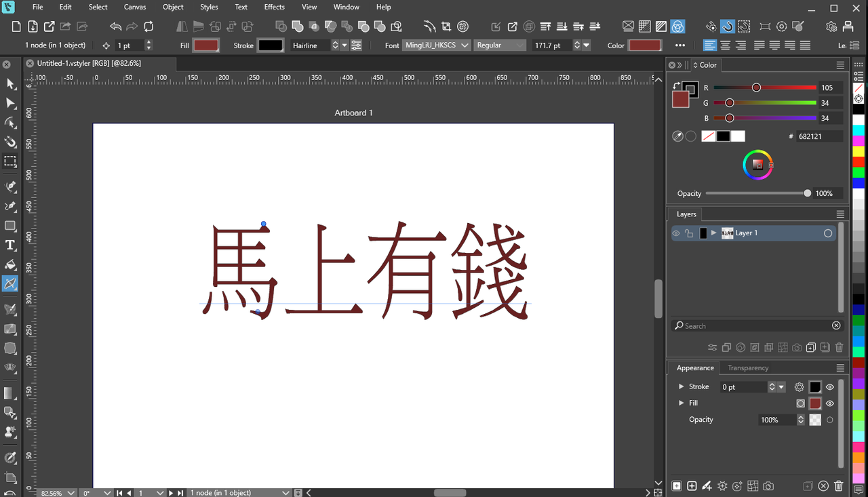Open the Color panel hamburger menu

coord(840,65)
